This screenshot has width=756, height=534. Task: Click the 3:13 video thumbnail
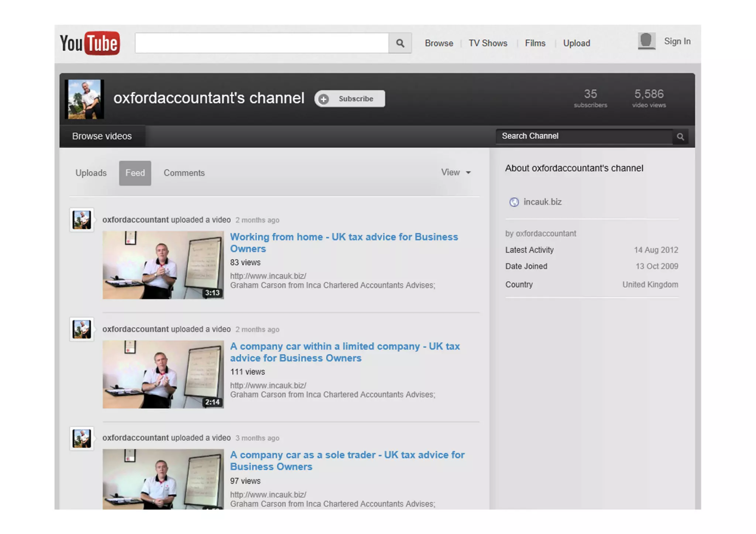coord(163,265)
